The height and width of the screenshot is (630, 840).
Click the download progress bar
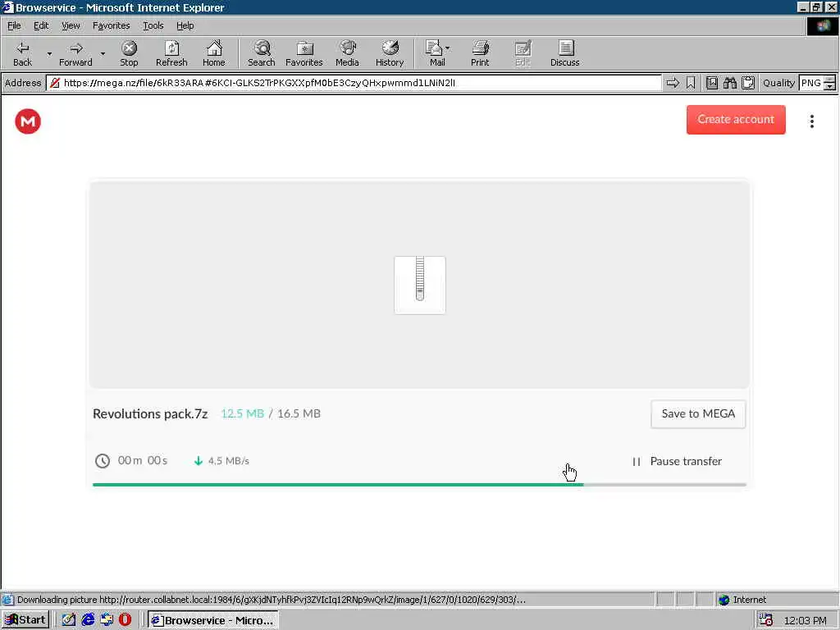point(419,485)
